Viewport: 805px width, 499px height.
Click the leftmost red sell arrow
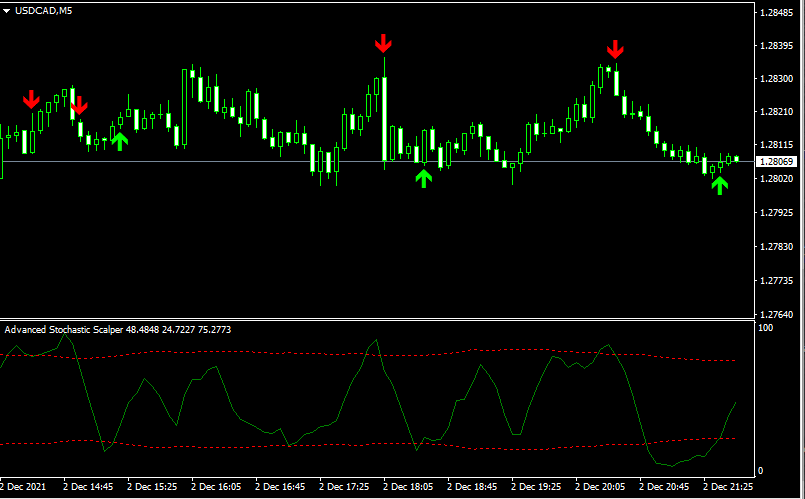pos(31,99)
